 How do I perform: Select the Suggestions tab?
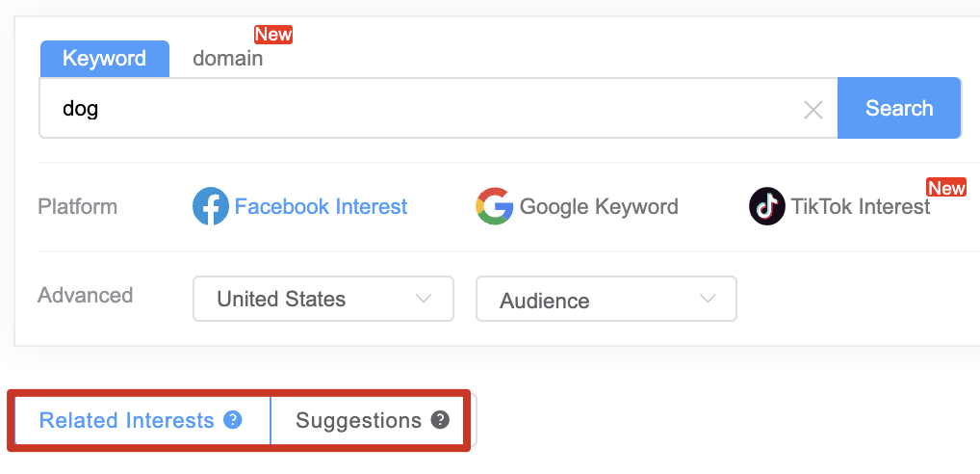[x=368, y=420]
